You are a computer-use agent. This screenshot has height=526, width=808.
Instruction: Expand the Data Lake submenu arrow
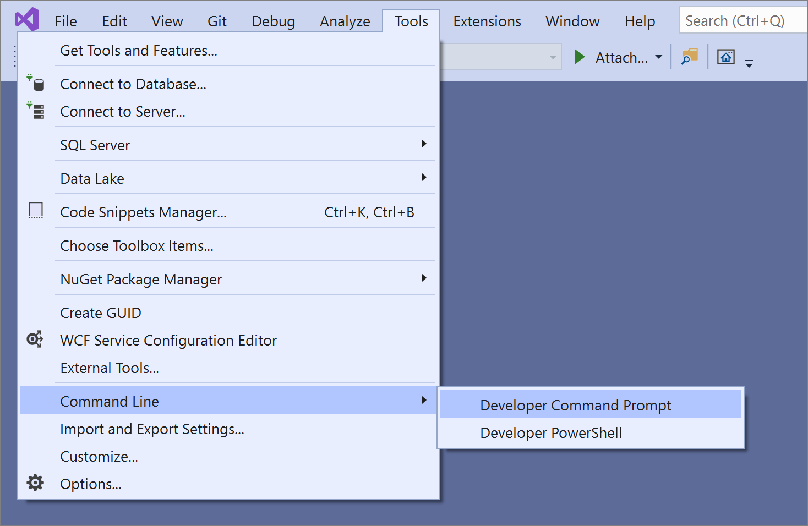coord(424,177)
